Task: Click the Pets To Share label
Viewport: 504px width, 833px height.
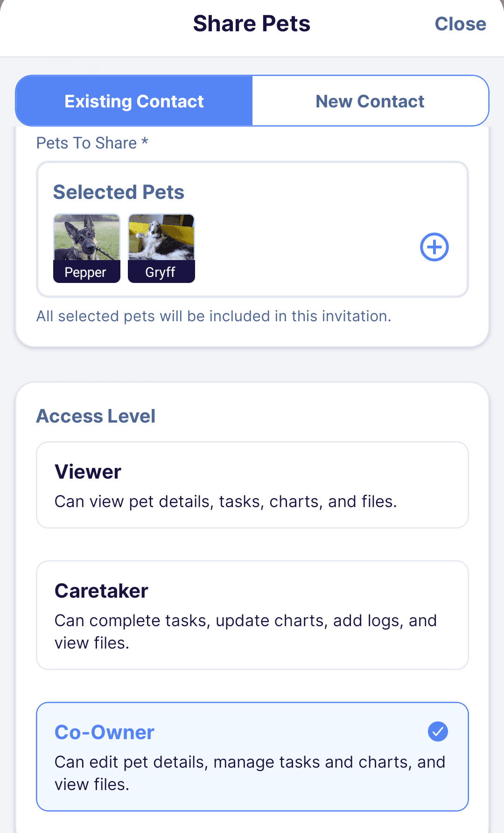Action: 91,143
